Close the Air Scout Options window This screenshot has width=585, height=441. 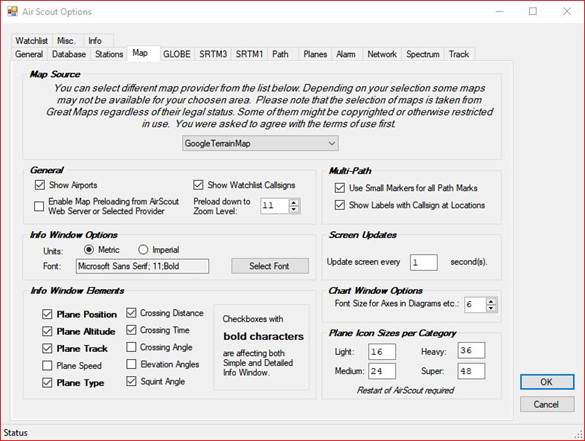point(567,12)
